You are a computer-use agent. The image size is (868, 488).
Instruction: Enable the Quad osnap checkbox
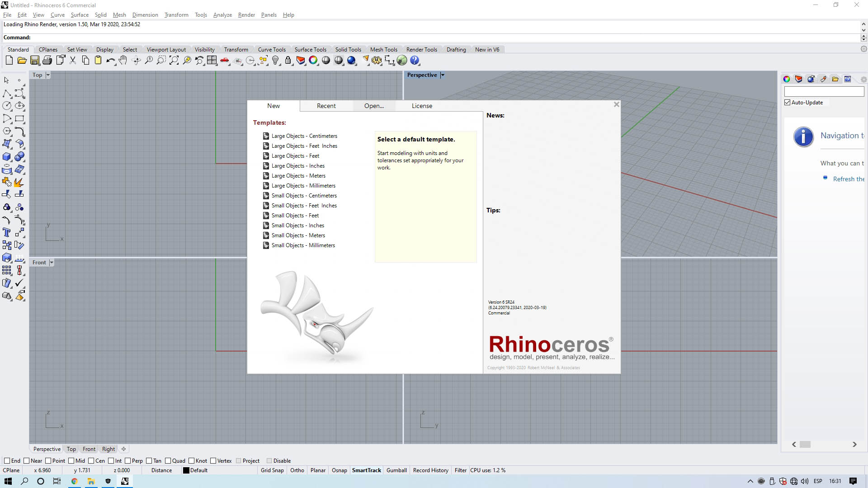[x=168, y=461]
